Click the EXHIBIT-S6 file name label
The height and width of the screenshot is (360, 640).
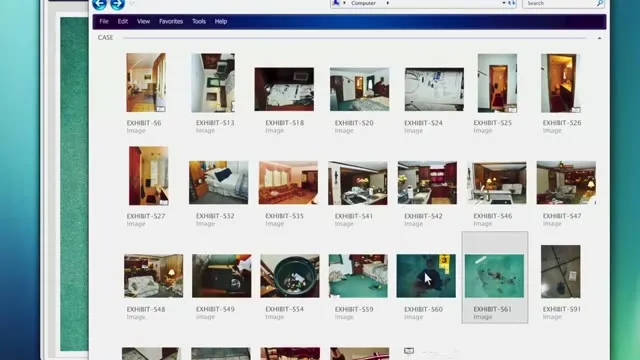click(144, 123)
